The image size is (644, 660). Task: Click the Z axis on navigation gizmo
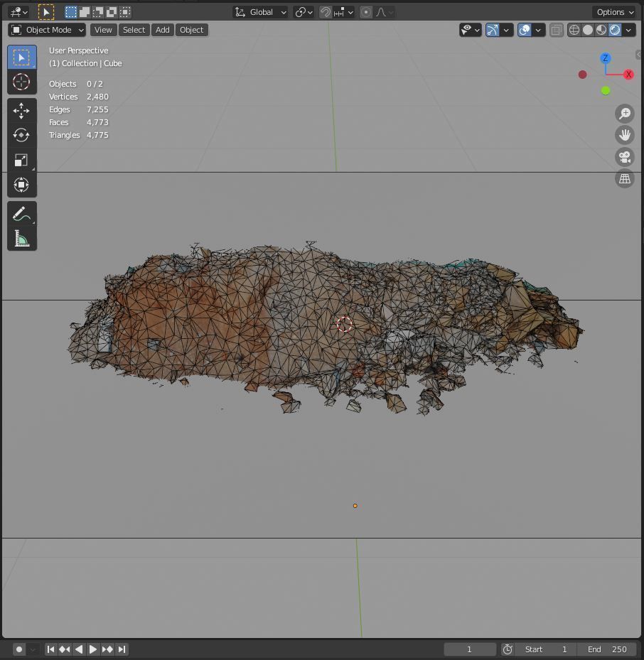point(605,58)
